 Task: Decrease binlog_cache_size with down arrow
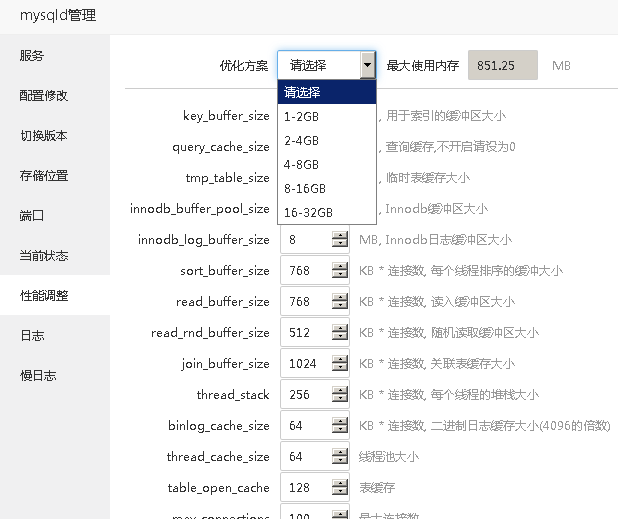(340, 430)
